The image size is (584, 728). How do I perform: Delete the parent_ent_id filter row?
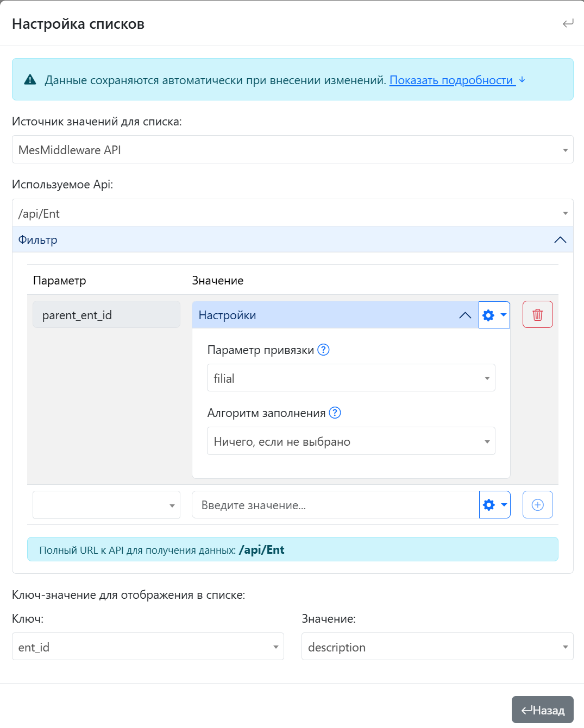(537, 315)
